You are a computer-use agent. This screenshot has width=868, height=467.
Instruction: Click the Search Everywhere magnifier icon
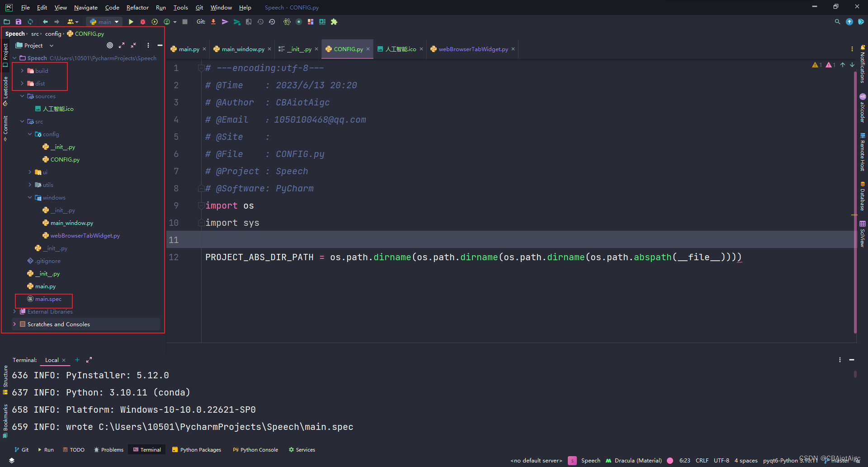click(837, 22)
